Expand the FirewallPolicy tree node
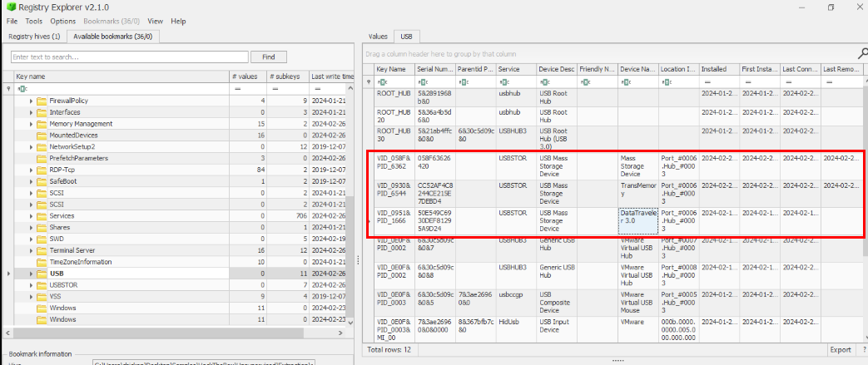Screen dimensions: 868x365 pyautogui.click(x=32, y=101)
